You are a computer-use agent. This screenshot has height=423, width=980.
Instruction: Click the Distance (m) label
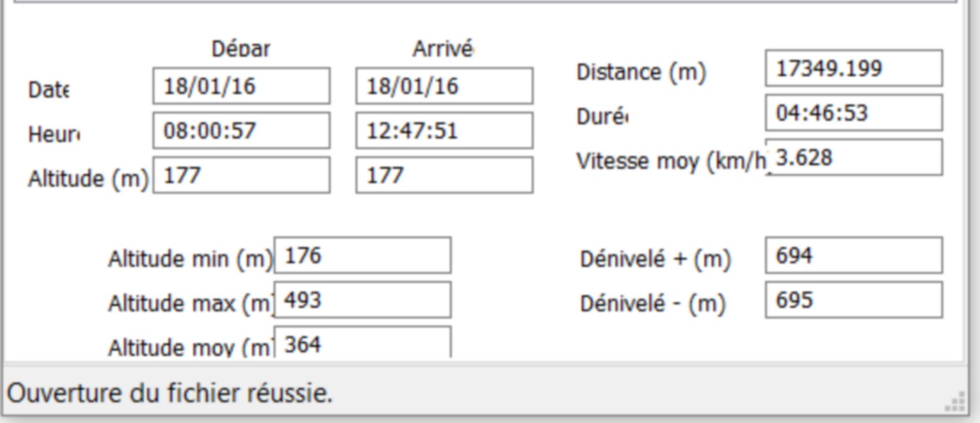point(641,72)
